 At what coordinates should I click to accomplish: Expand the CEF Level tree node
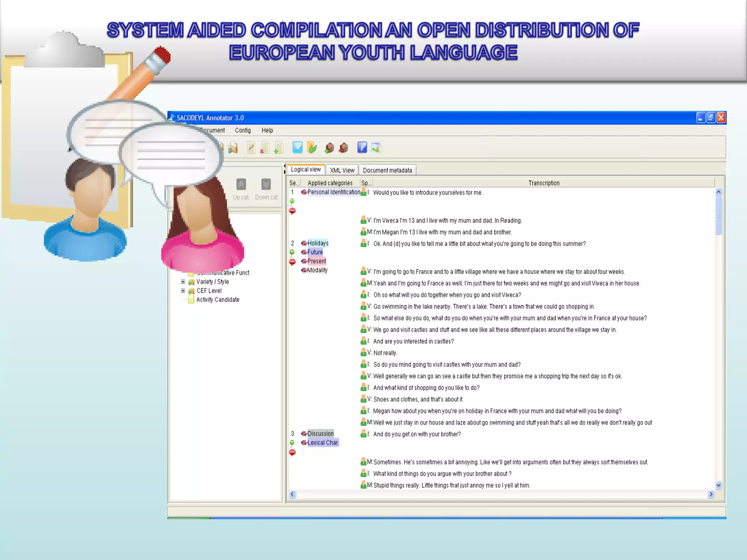coord(183,291)
